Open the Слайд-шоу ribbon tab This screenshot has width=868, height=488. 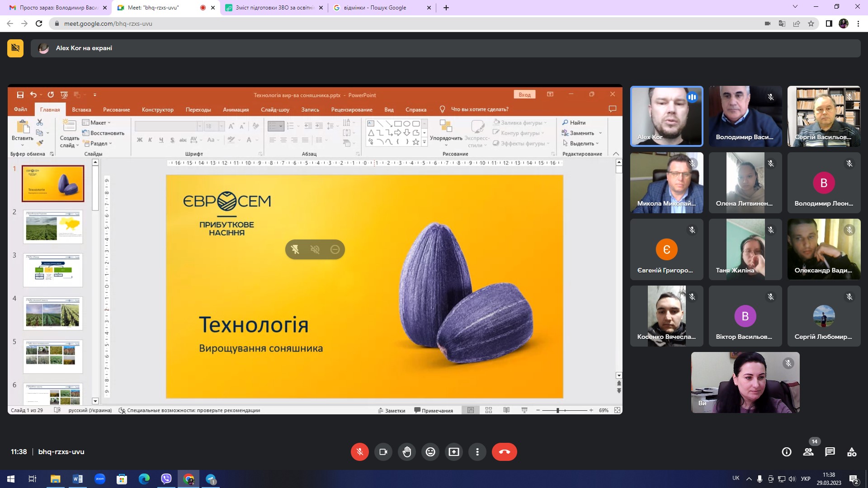point(275,109)
